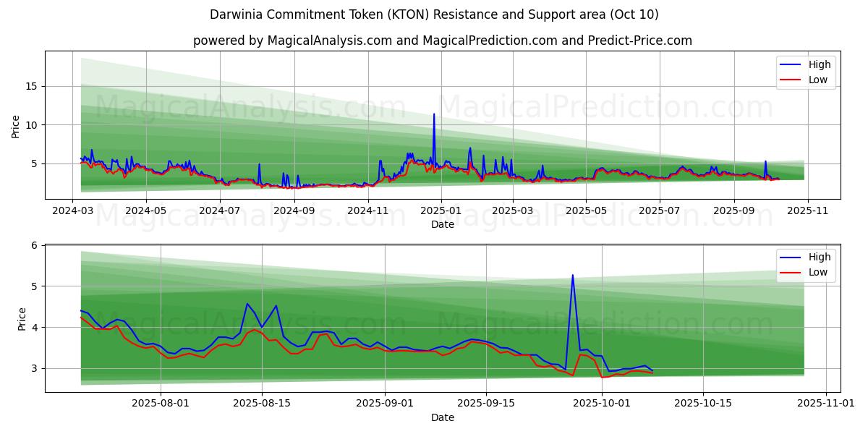This screenshot has height=434, width=868.
Task: Click the 2024-03 tick label on top chart
Action: (x=72, y=211)
